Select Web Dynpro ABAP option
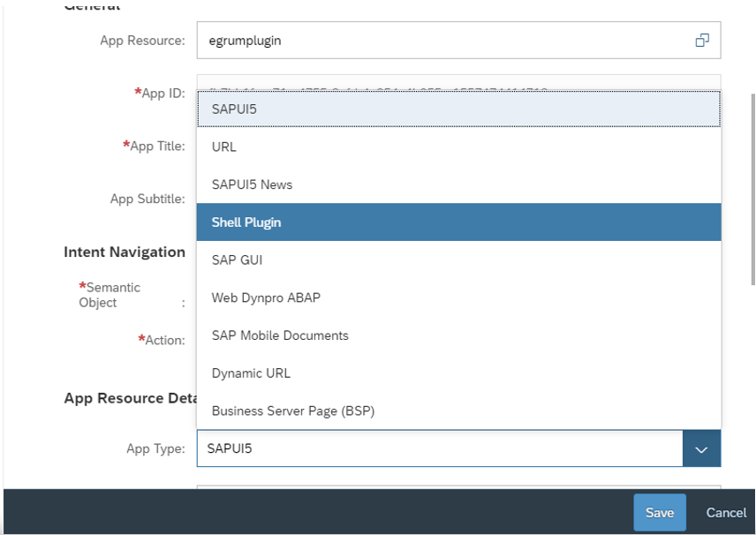This screenshot has height=535, width=756. pos(458,298)
